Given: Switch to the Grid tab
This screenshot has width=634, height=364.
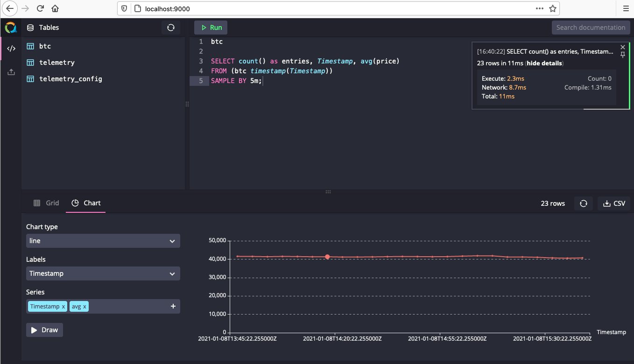Looking at the screenshot, I should [46, 203].
